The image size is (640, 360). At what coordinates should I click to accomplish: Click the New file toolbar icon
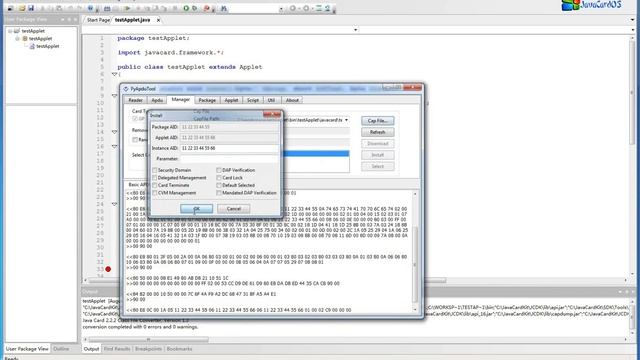coord(11,8)
